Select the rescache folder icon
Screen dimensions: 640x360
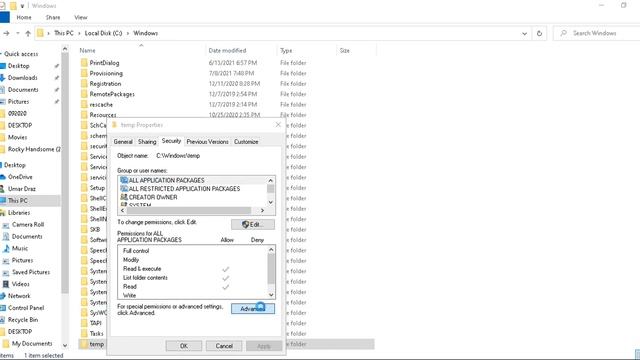84,104
